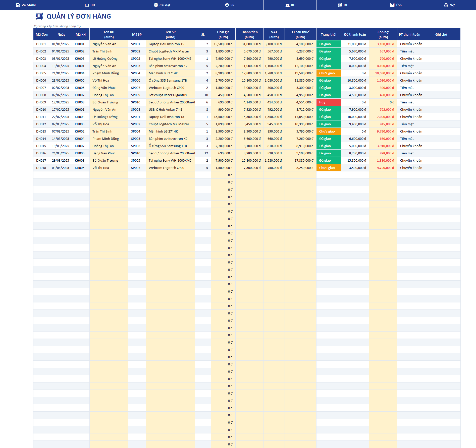Select order code cell DH010
The image size is (476, 448).
[42, 109]
